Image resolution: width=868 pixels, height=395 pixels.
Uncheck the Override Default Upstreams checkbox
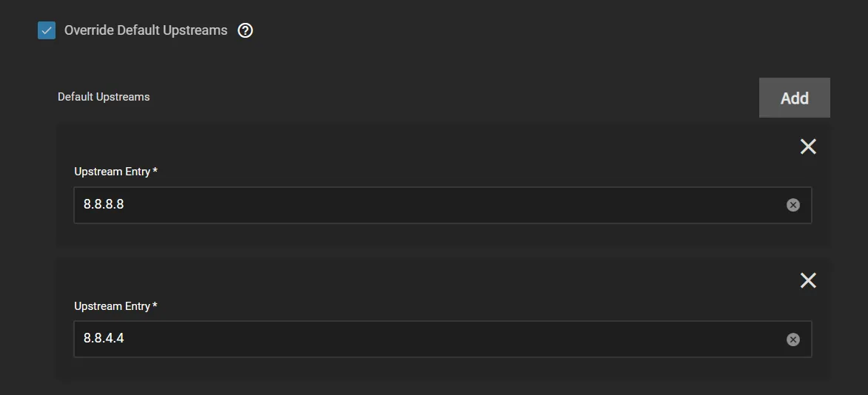point(47,30)
